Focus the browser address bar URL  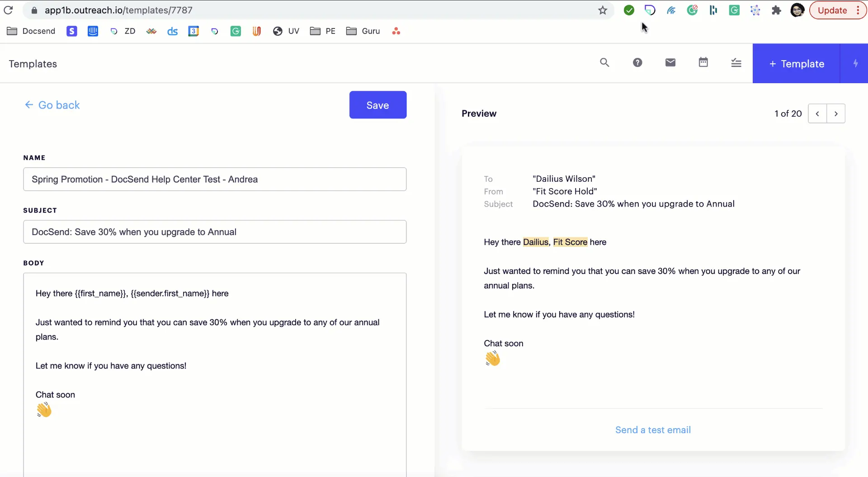pos(118,10)
